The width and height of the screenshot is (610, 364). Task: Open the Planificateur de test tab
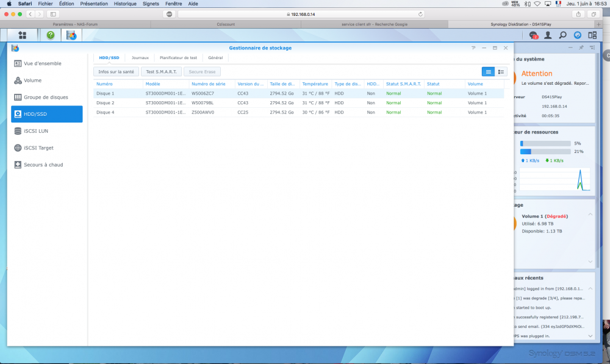click(178, 57)
